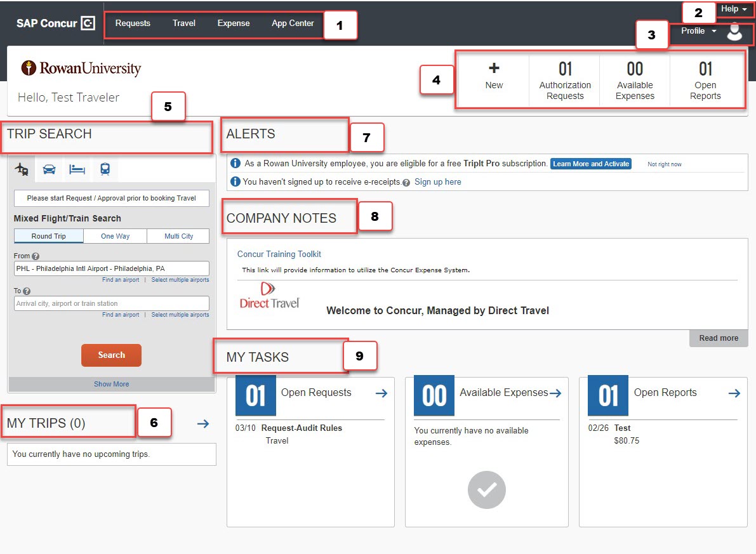Click the arrow beside Open Reports
Screen dimensions: 756x554
point(734,393)
